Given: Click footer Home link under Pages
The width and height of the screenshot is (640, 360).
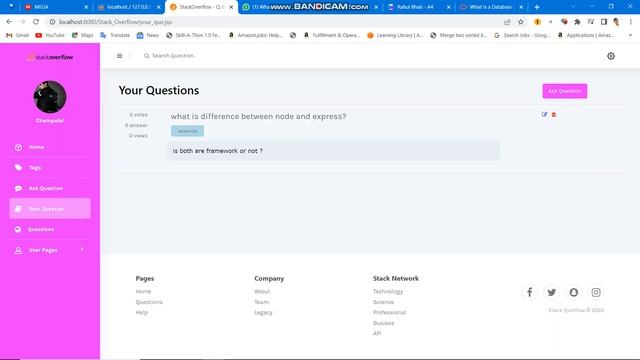Looking at the screenshot, I should (x=143, y=291).
